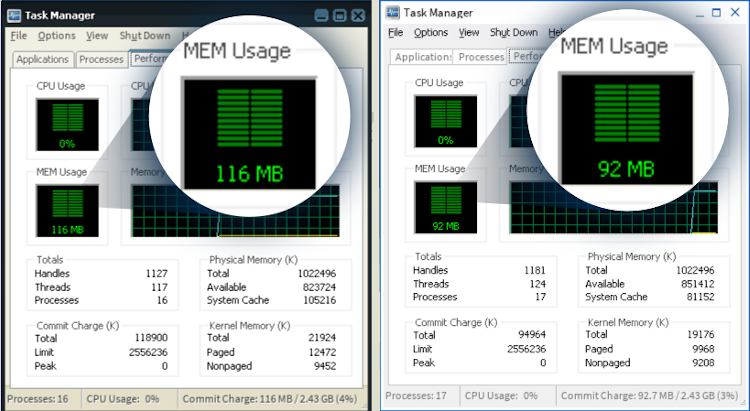
Task: Open Options menu in right Task Manager
Action: pos(431,33)
